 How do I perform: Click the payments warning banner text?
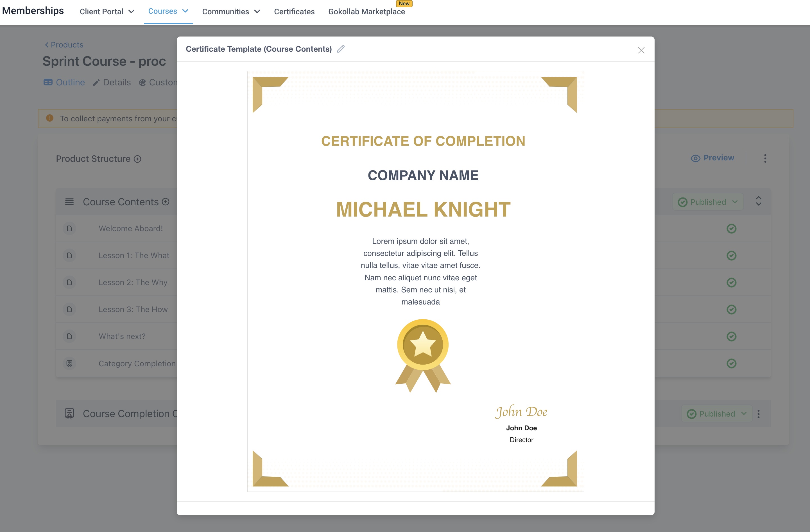118,118
